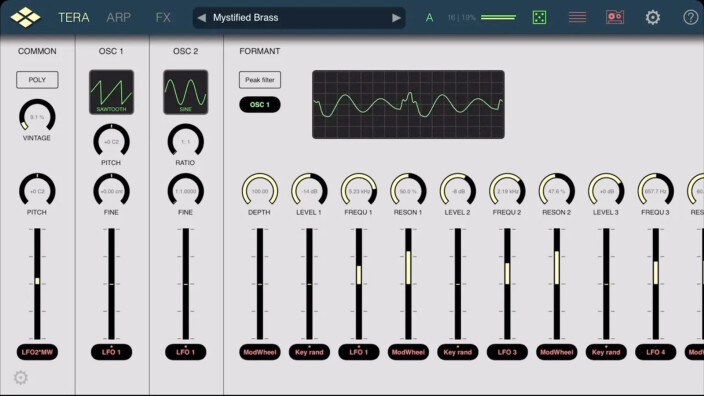Open the random patch dice icon
This screenshot has height=396, width=704.
click(x=539, y=18)
